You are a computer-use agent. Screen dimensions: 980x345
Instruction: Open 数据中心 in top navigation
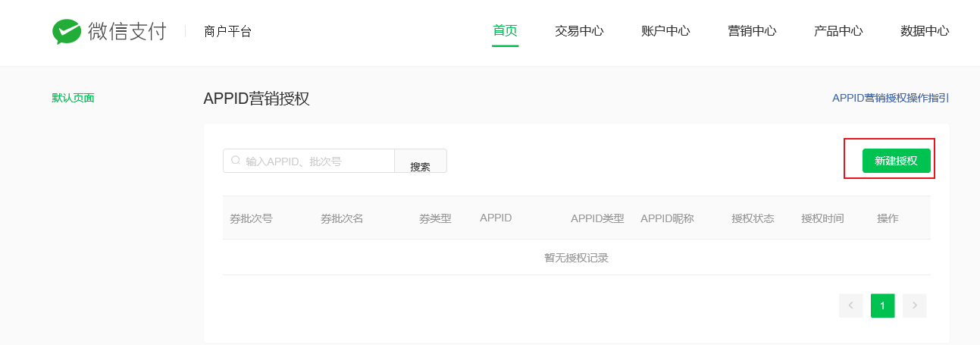click(925, 31)
